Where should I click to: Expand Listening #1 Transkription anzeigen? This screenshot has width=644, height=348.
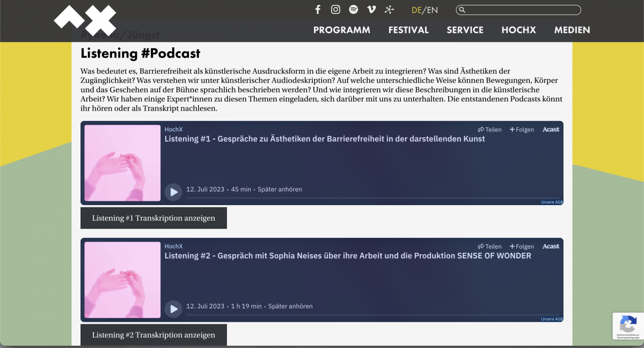point(153,218)
